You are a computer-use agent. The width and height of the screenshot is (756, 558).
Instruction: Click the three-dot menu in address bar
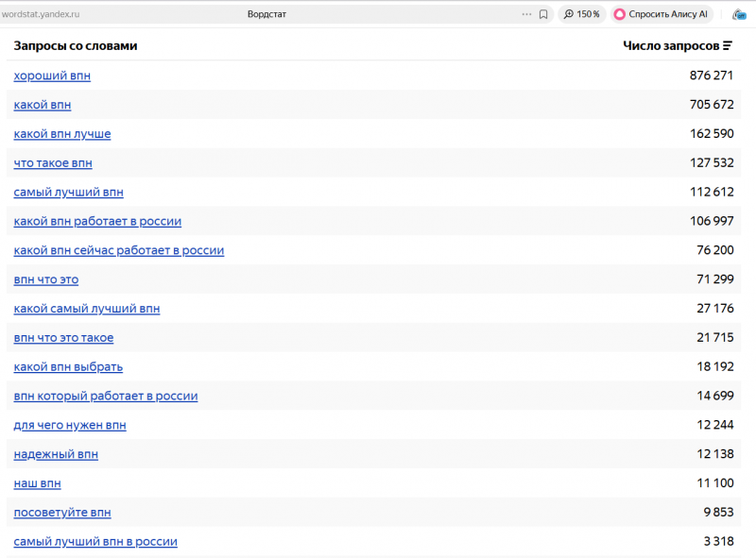click(526, 14)
